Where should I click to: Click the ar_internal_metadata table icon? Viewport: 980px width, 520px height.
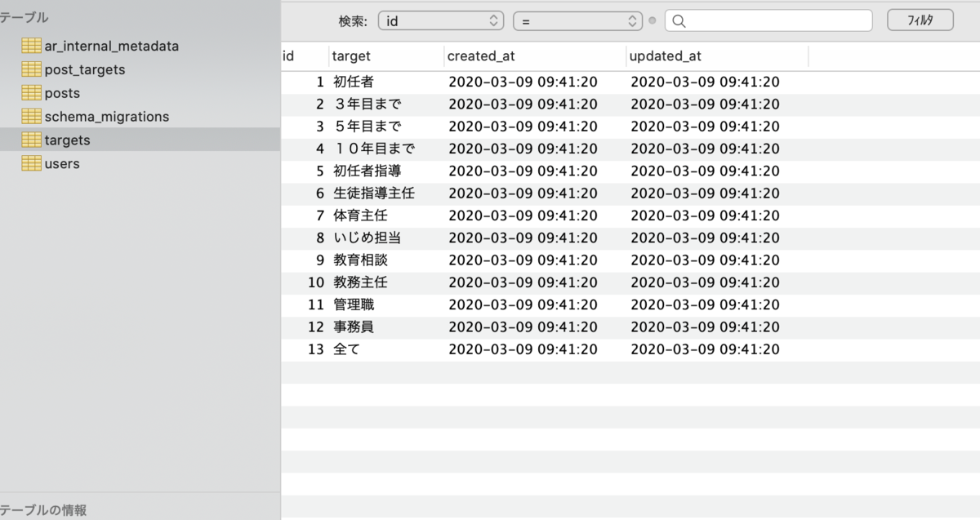(x=31, y=47)
